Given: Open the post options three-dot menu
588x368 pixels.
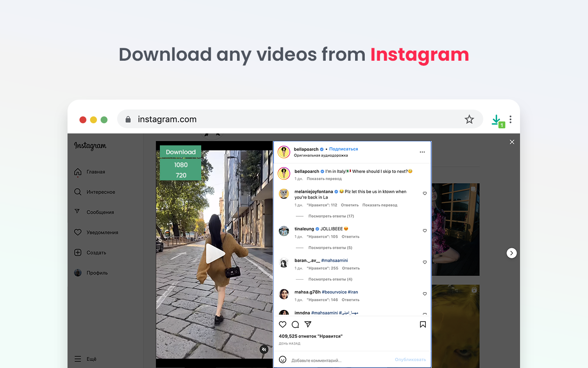Looking at the screenshot, I should pyautogui.click(x=422, y=152).
